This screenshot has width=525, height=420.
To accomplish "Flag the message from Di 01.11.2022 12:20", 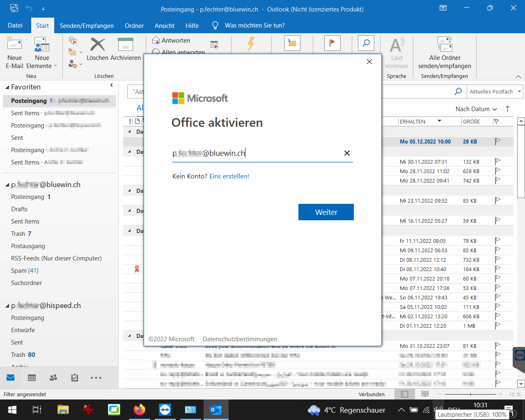I will [498, 326].
